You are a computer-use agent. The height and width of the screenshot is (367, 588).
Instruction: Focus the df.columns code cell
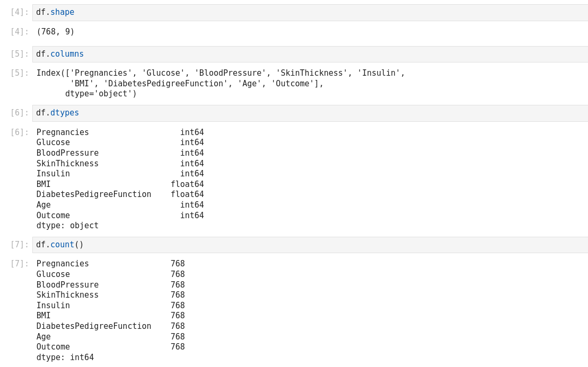pos(310,54)
